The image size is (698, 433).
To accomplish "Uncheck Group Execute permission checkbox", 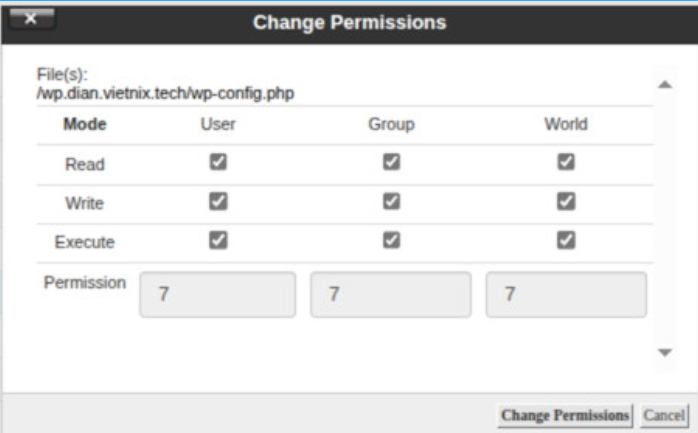I will tap(392, 240).
